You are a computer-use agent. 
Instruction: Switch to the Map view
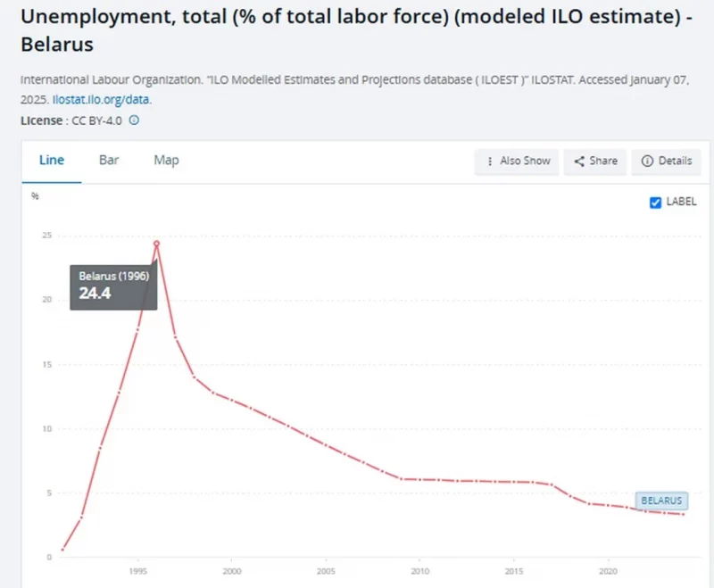[165, 161]
